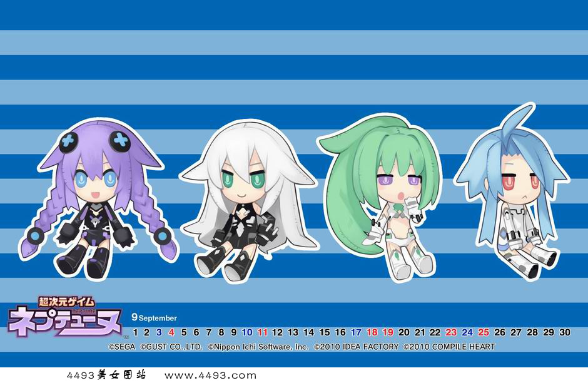Select red date 19 in the calendar
Viewport: 588px width, 383px height.
tap(388, 332)
